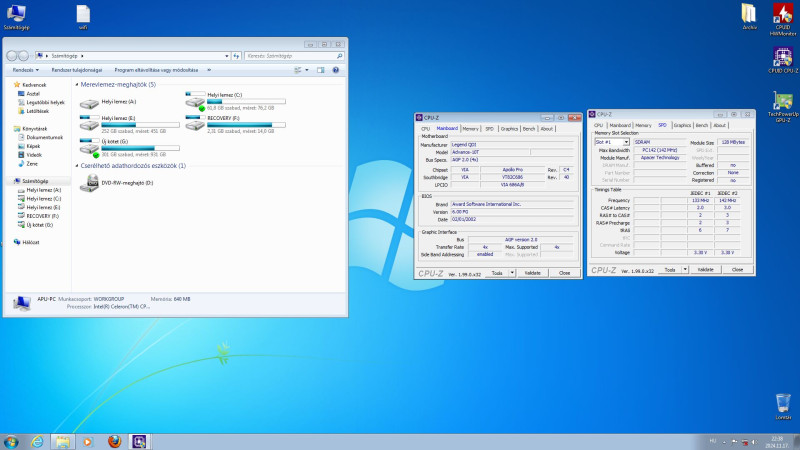Open the CPUID HWMonitor desktop shortcut
The image size is (800, 450).
click(783, 19)
